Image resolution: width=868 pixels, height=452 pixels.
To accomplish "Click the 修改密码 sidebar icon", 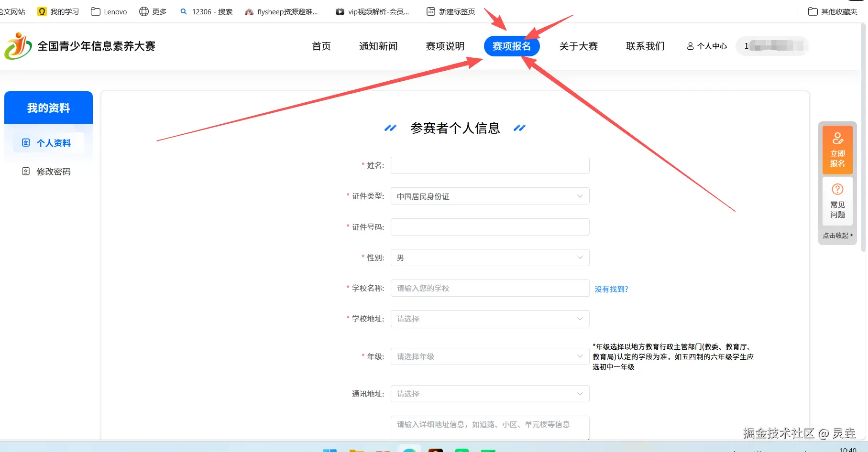I will coord(26,171).
